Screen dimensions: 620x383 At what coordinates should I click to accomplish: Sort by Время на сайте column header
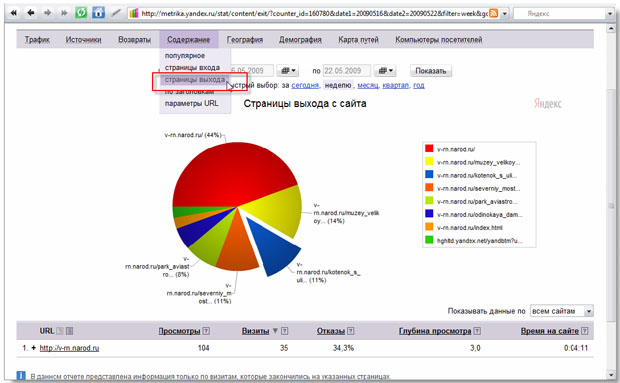pyautogui.click(x=550, y=331)
